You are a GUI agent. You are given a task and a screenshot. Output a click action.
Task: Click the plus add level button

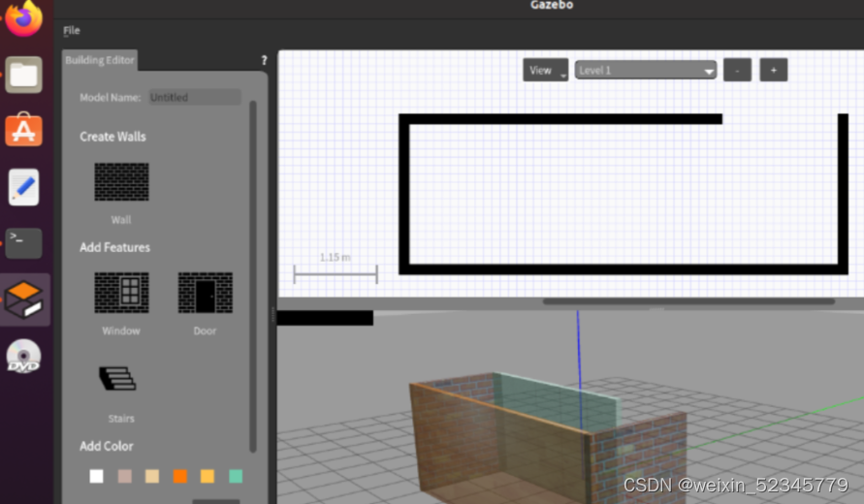(774, 70)
